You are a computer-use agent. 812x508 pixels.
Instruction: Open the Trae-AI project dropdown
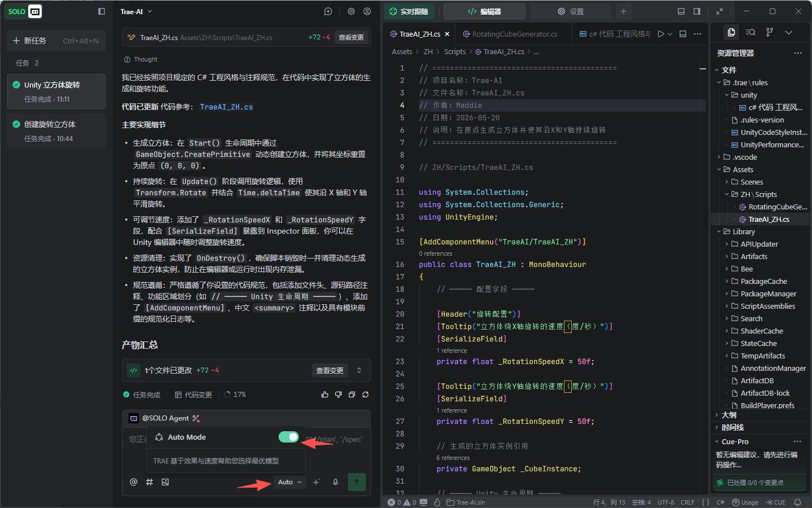136,11
